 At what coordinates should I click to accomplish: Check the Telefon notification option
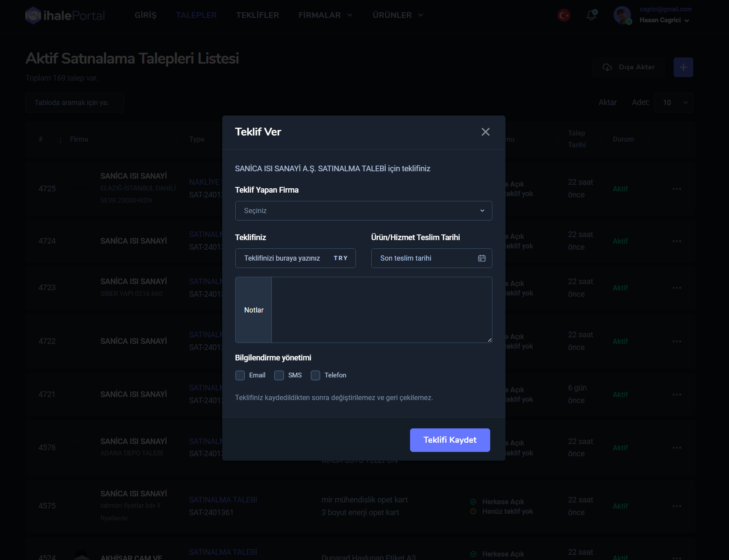(315, 376)
